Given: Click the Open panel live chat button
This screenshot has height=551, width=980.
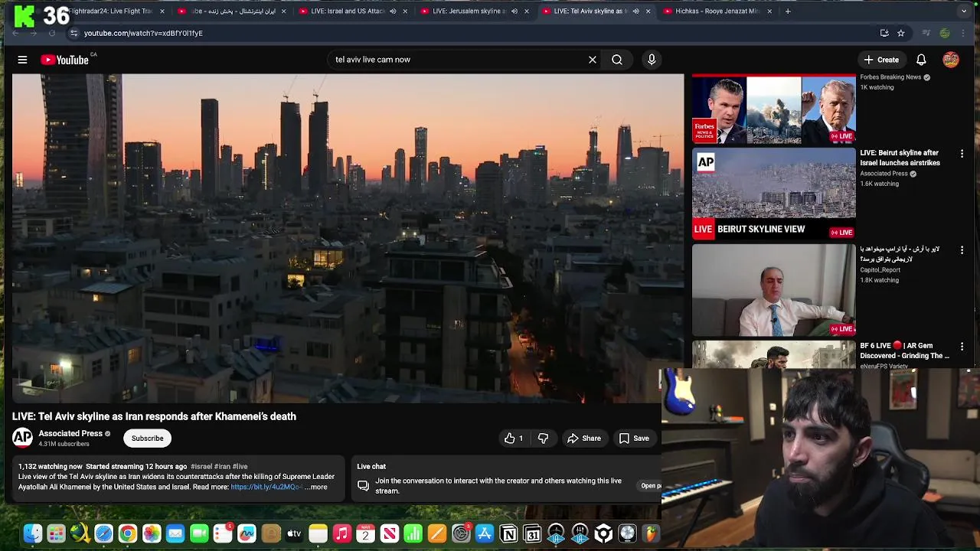Looking at the screenshot, I should (651, 486).
